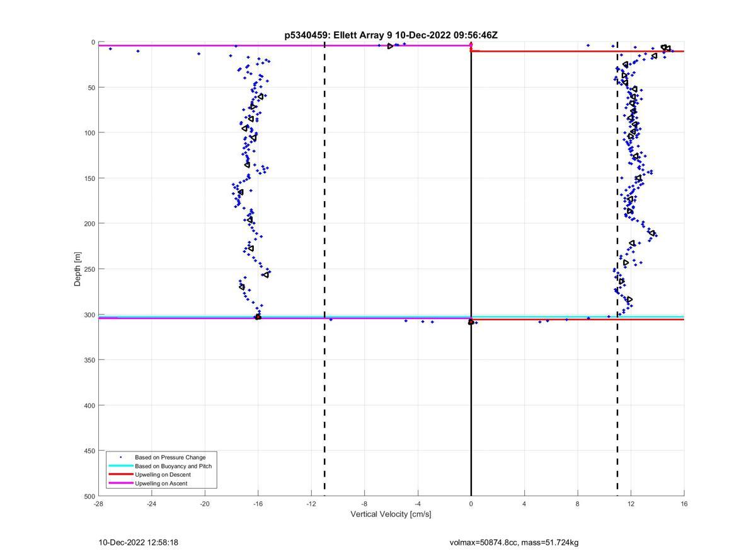Viewport: 756px width, 558px height.
Task: Click the blue dot legend marker for Pressure Change
Action: click(x=120, y=457)
